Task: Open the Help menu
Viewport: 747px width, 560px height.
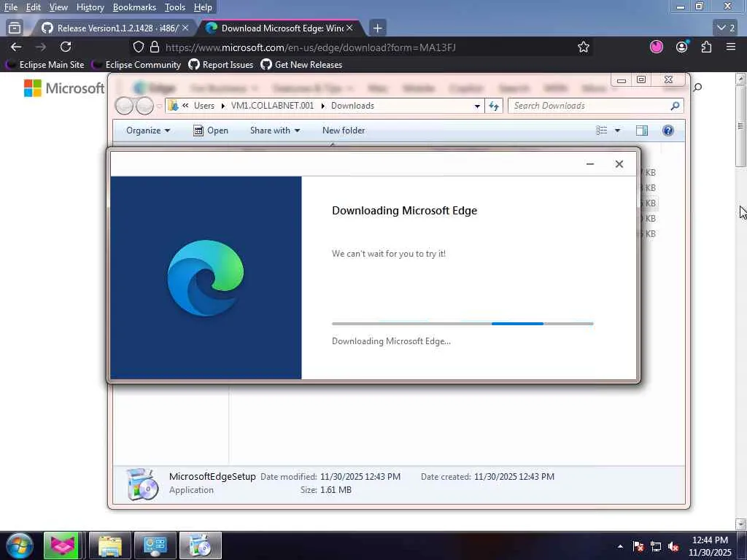Action: point(203,7)
